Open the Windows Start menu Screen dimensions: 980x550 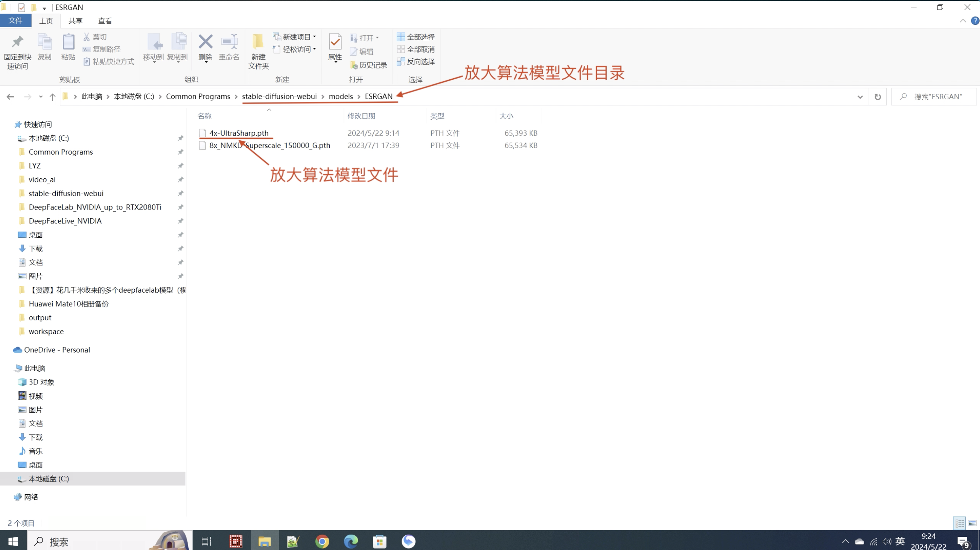tap(13, 541)
